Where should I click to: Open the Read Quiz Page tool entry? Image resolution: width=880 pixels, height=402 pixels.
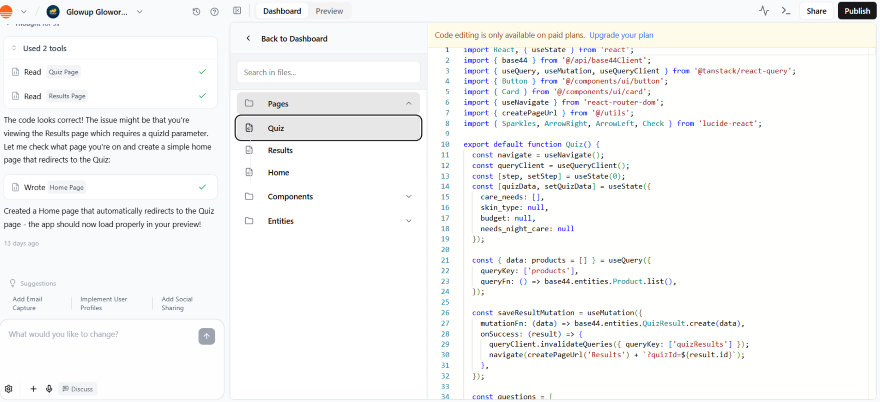[x=111, y=72]
